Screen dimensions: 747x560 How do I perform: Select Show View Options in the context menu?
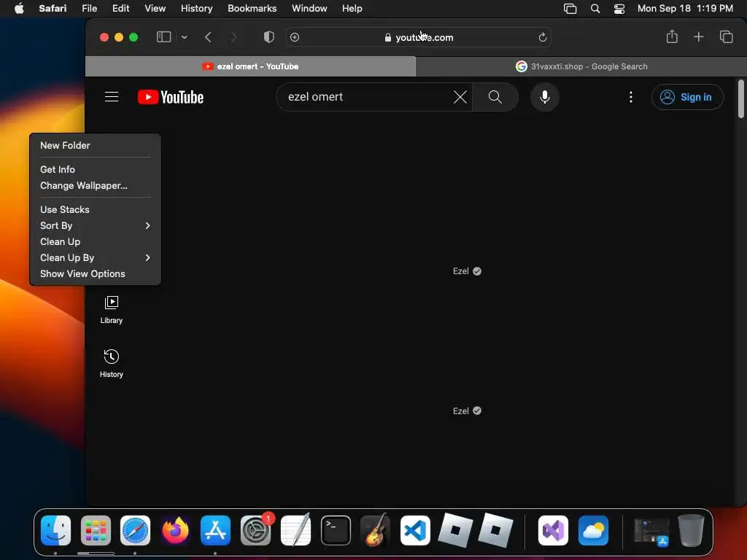(x=96, y=274)
